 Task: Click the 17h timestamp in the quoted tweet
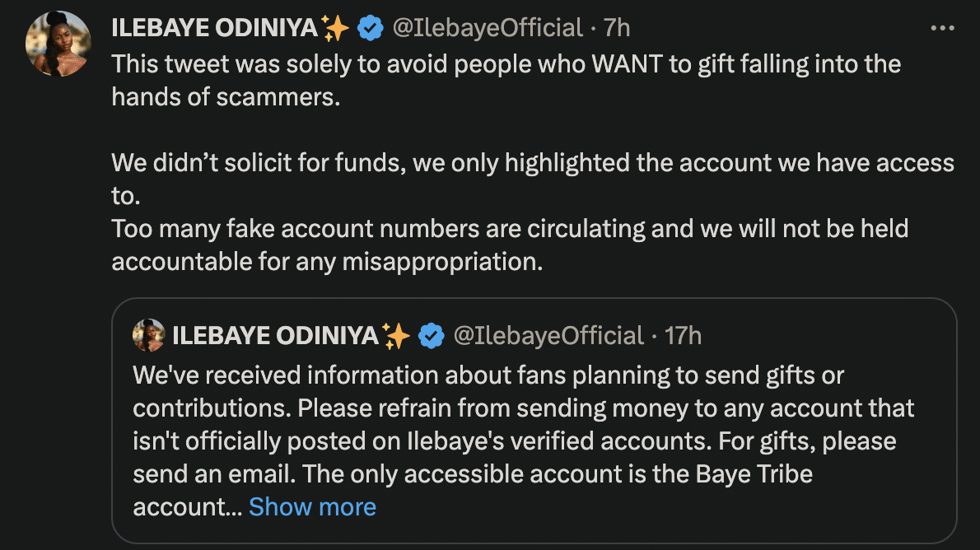pyautogui.click(x=682, y=335)
